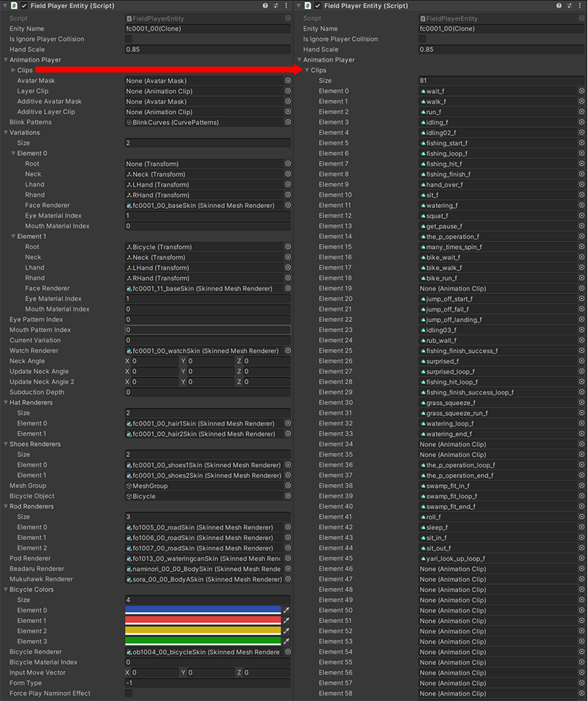Click the Bicycle Object reference field
This screenshot has height=701, width=588.
[x=202, y=496]
